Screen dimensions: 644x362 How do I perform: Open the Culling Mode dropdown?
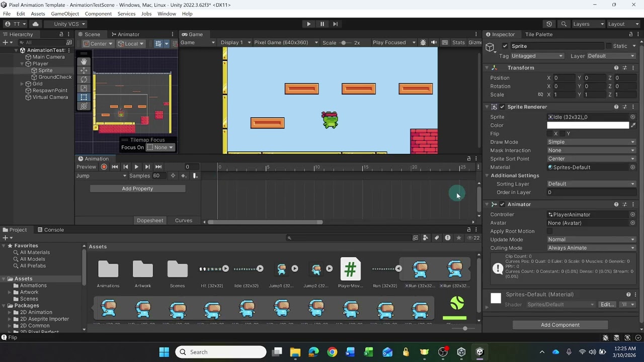coord(591,248)
